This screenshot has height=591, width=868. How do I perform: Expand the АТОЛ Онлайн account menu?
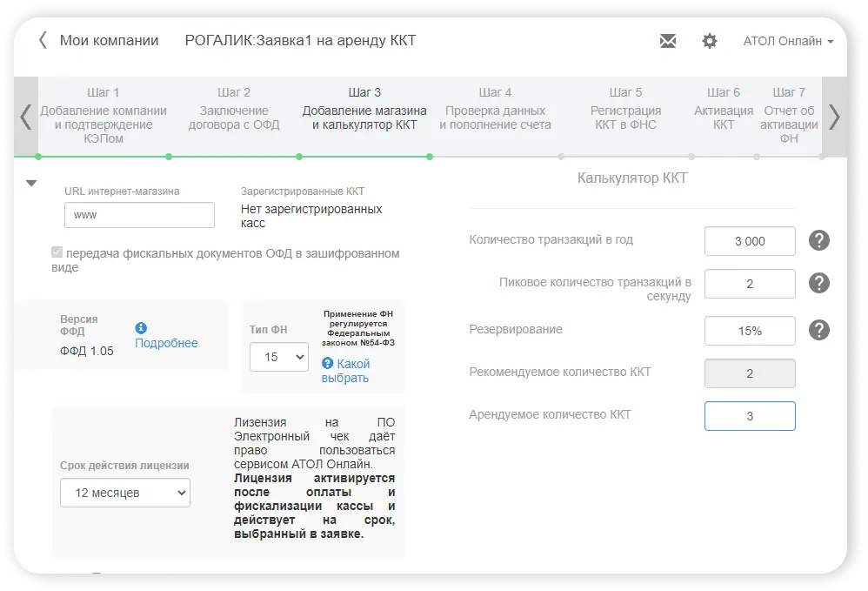coord(788,41)
